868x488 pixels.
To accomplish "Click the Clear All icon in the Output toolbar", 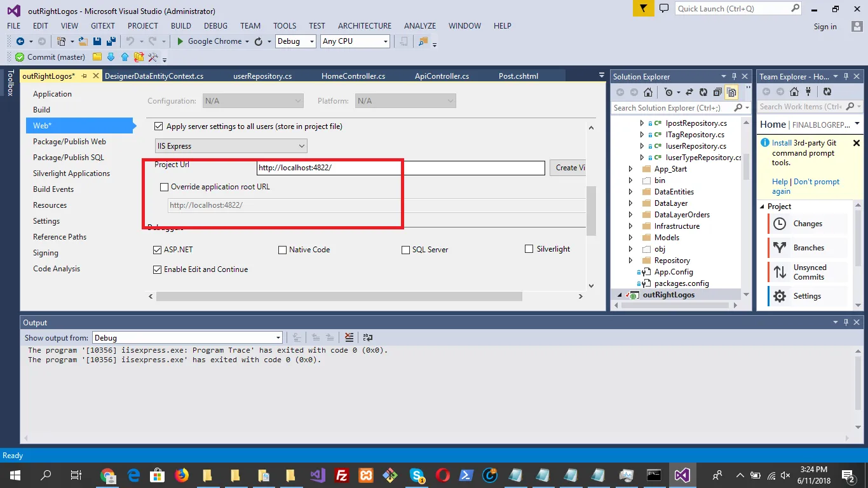I will 349,337.
